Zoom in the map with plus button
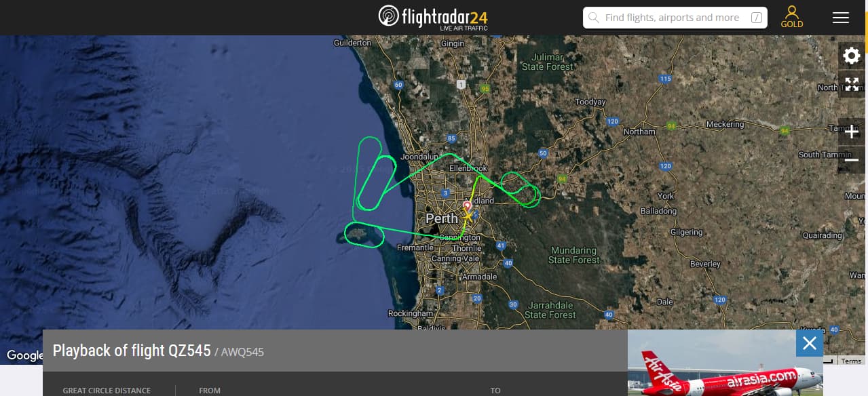Image resolution: width=868 pixels, height=396 pixels. (x=852, y=132)
